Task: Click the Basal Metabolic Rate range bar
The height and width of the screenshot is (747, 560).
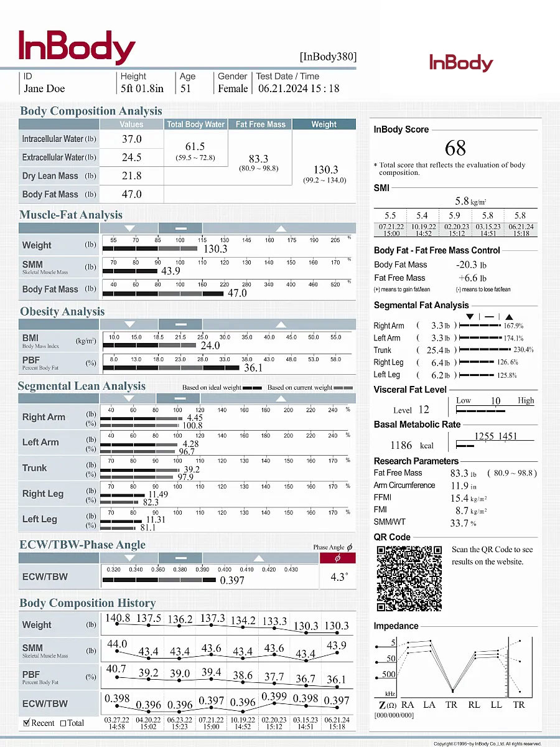Action: 465,445
